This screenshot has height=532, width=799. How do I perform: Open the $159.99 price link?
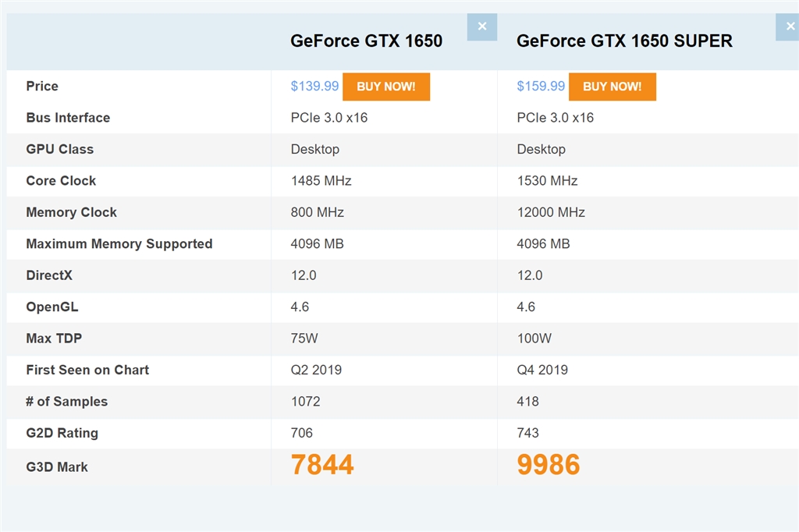click(x=541, y=87)
